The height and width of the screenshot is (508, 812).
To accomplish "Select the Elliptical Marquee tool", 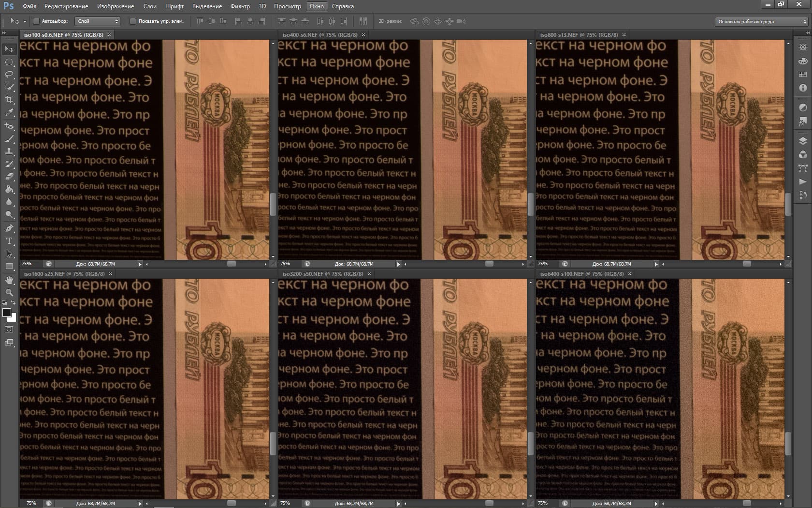I will tap(9, 62).
